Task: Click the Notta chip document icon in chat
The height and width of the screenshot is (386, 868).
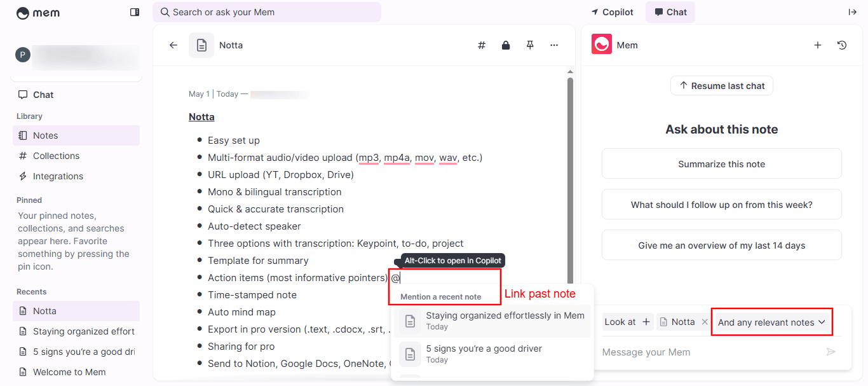Action: (x=665, y=322)
